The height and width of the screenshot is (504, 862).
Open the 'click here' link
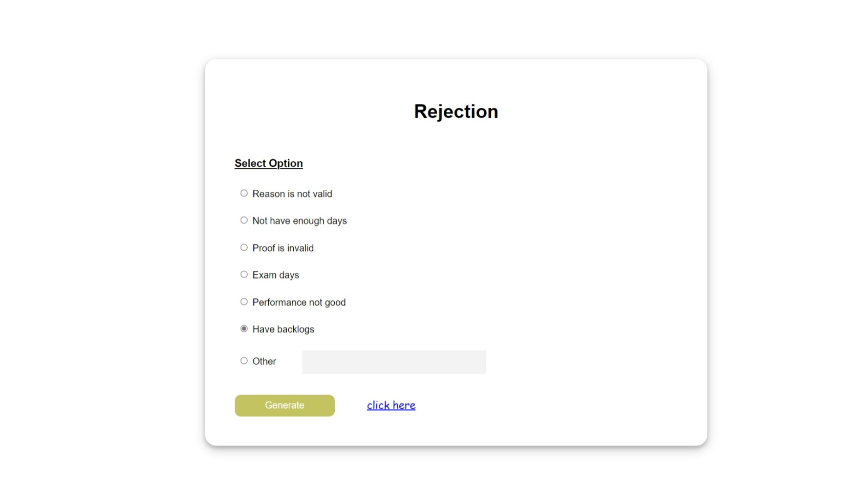pyautogui.click(x=391, y=405)
